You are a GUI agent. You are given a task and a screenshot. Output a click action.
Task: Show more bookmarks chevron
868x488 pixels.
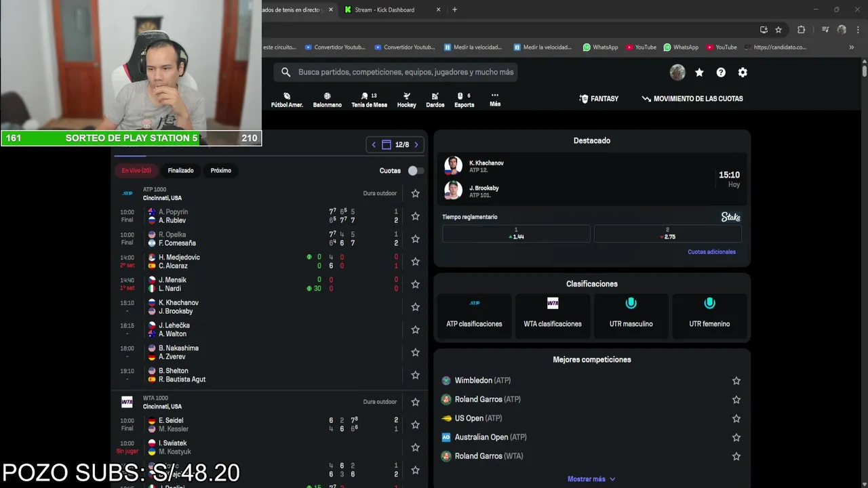click(851, 47)
